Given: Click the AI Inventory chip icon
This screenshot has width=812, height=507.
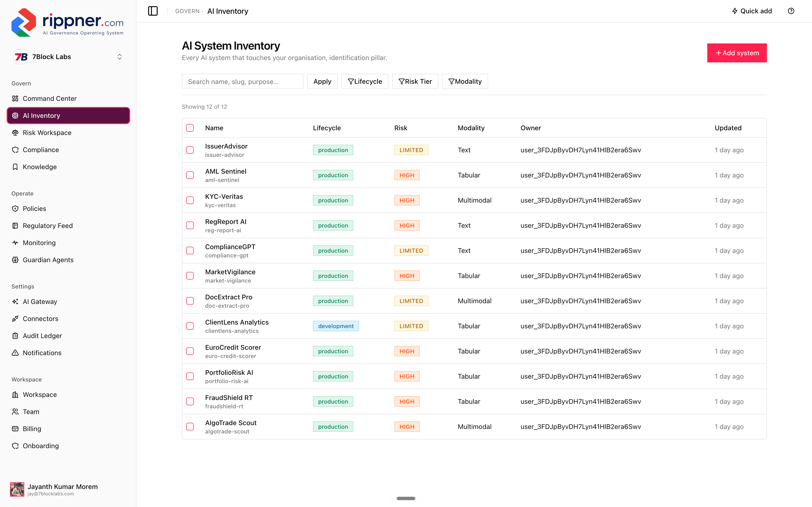Looking at the screenshot, I should point(15,116).
